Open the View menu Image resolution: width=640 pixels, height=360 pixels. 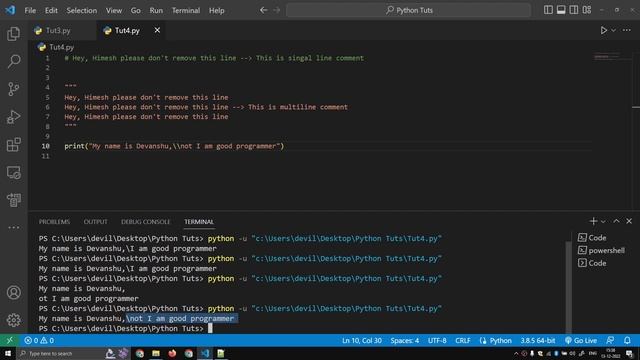point(114,10)
